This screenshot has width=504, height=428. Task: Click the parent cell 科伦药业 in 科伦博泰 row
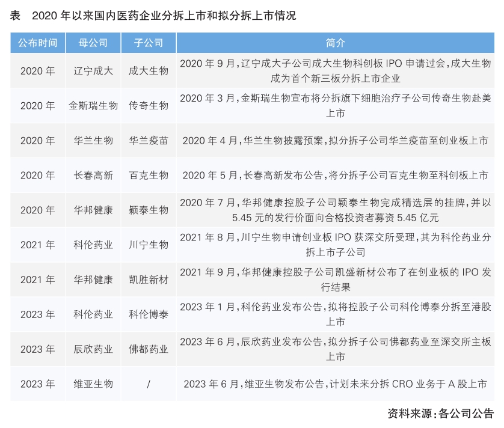point(93,314)
